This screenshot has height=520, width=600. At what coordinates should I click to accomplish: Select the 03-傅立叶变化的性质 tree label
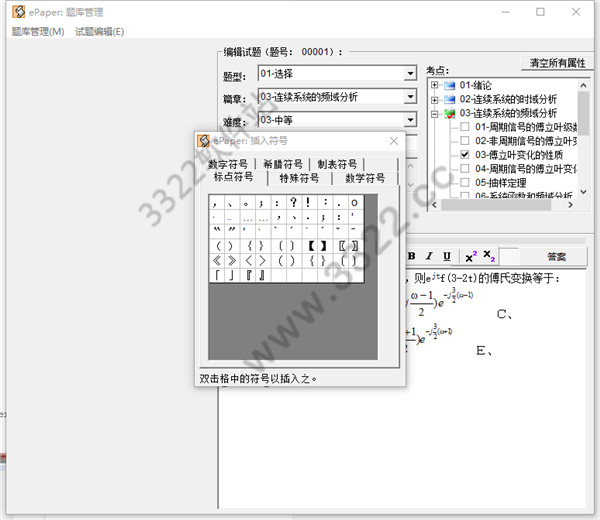[x=518, y=155]
